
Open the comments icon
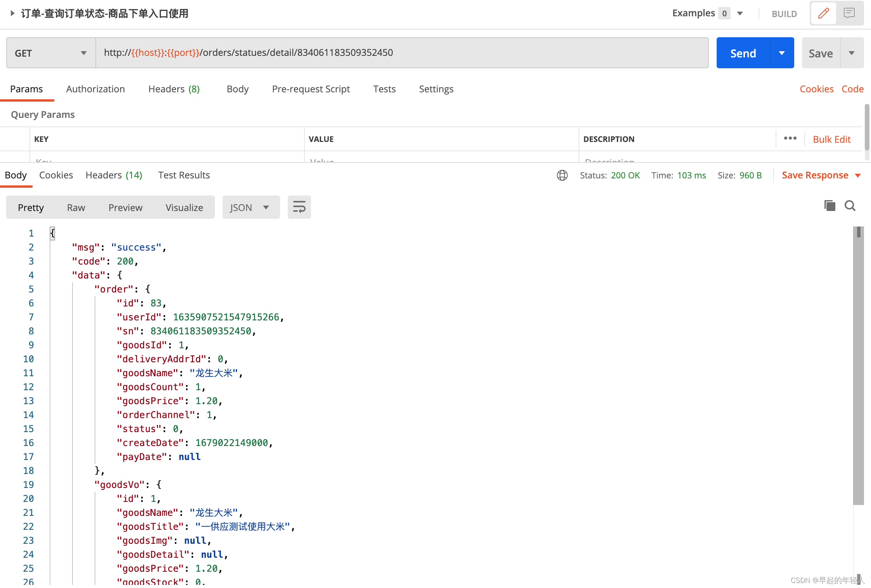coord(849,13)
